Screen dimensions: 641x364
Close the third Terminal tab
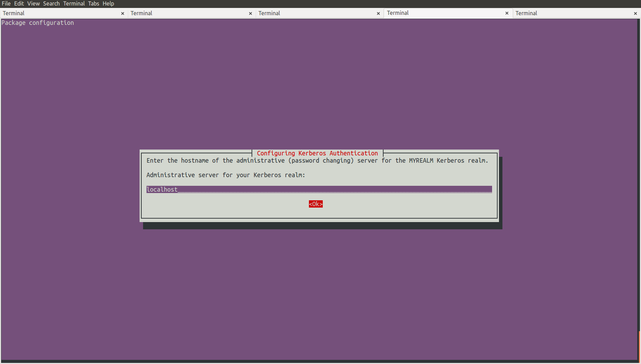pyautogui.click(x=378, y=13)
